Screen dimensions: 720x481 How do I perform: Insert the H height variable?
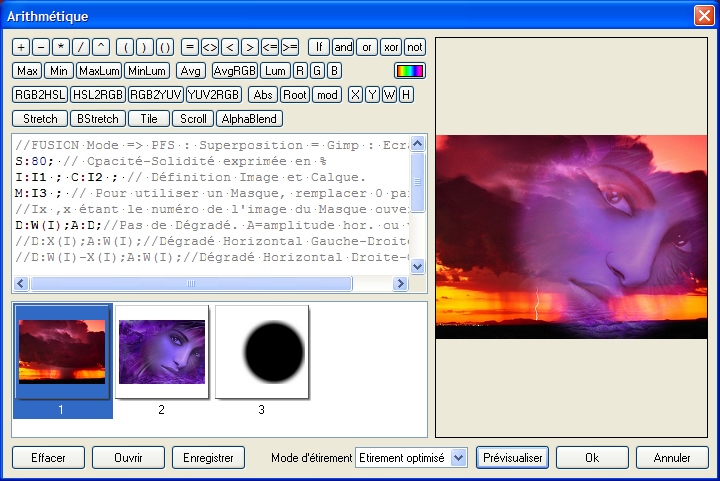406,95
